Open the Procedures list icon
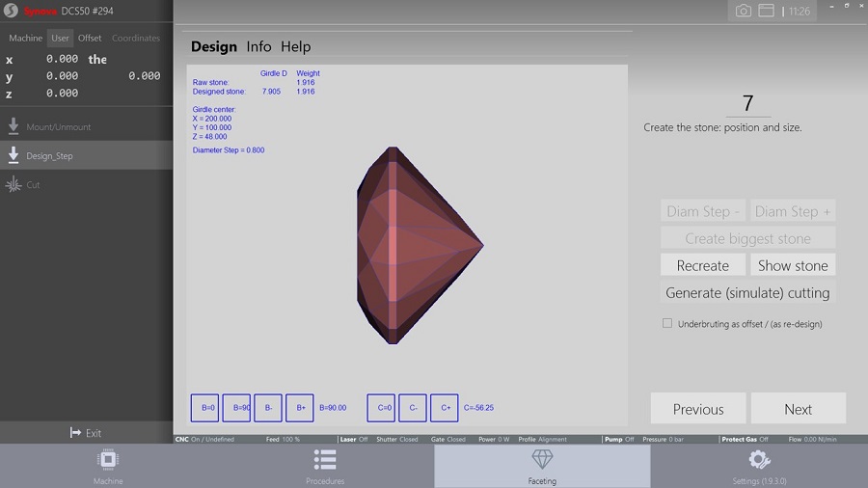Image resolution: width=868 pixels, height=488 pixels. click(325, 459)
